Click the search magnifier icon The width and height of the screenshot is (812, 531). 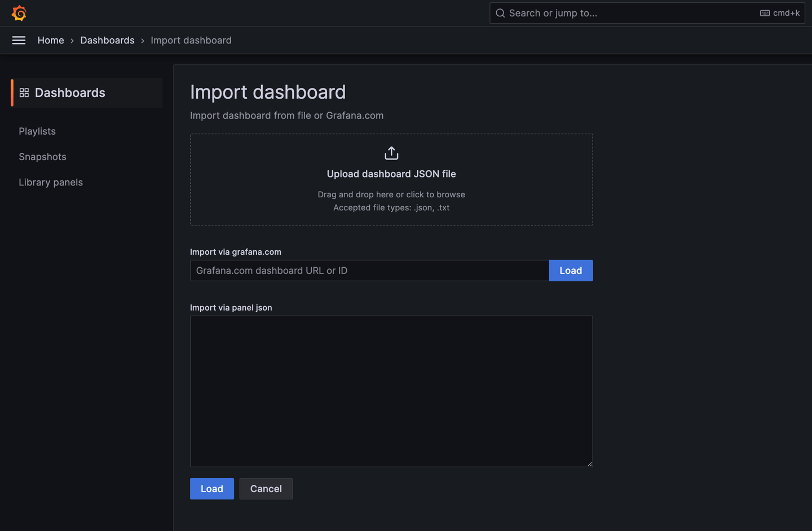click(x=500, y=12)
